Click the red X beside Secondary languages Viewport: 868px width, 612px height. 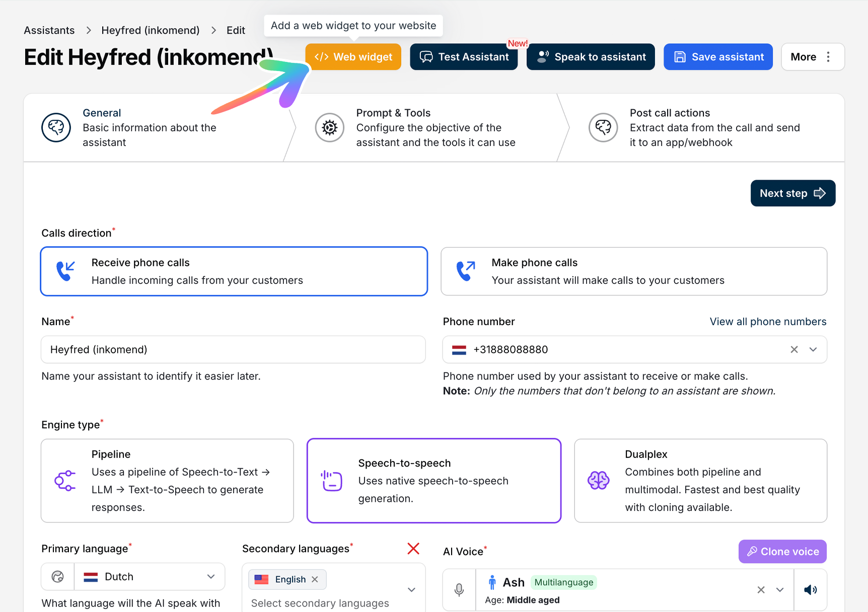pyautogui.click(x=413, y=549)
